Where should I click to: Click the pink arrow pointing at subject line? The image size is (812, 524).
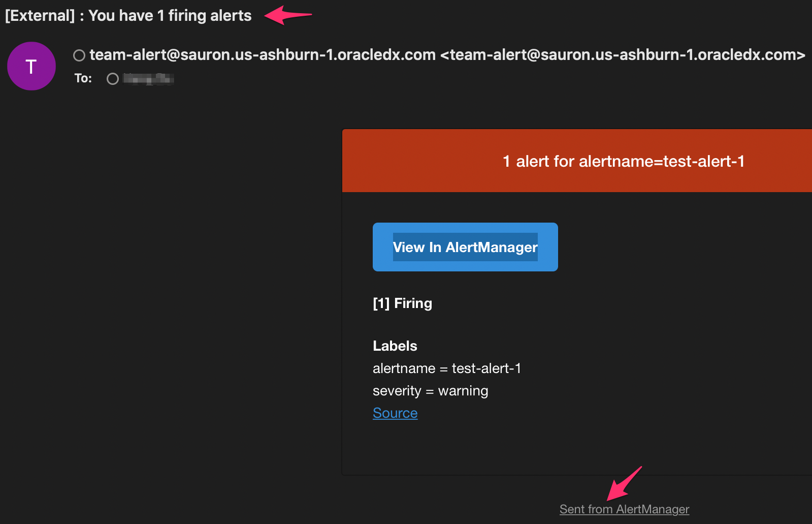click(x=286, y=15)
